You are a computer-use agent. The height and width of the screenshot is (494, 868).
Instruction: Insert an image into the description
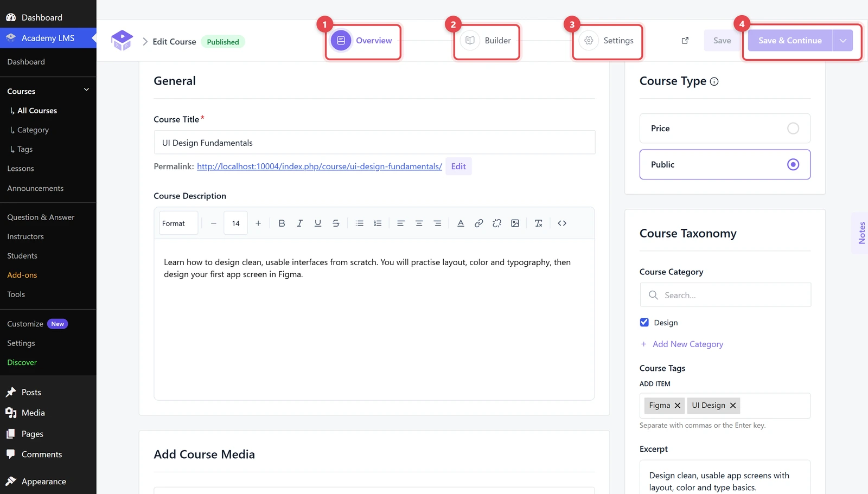515,223
